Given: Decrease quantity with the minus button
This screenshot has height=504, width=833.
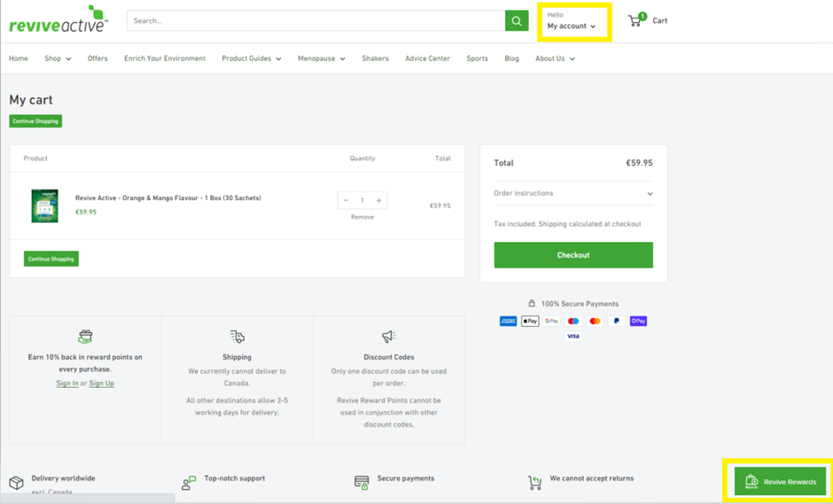Looking at the screenshot, I should pos(346,200).
